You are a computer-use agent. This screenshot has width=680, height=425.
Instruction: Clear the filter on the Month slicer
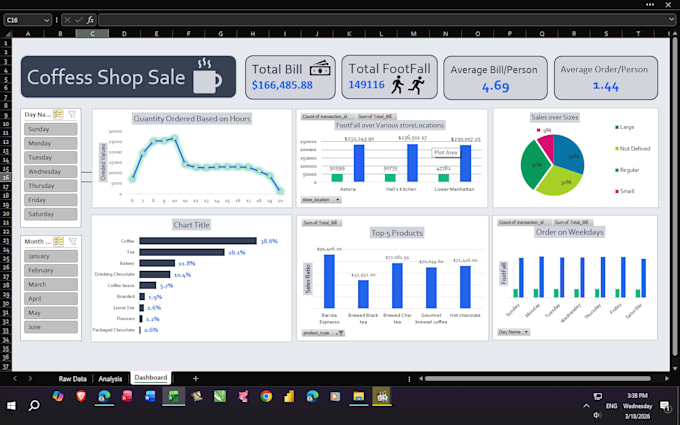tap(73, 242)
